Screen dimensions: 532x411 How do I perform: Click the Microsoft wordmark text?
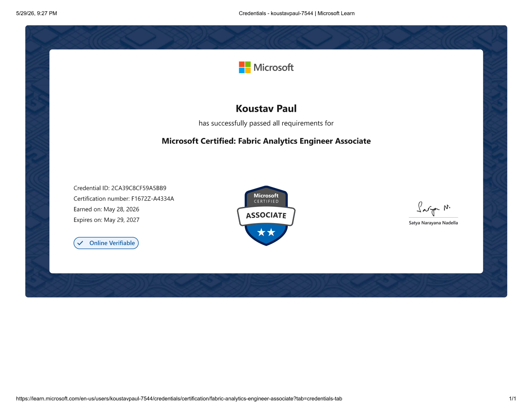click(x=273, y=67)
